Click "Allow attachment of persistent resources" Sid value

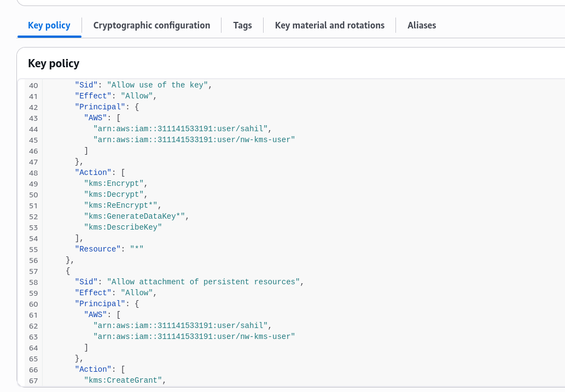(203, 282)
